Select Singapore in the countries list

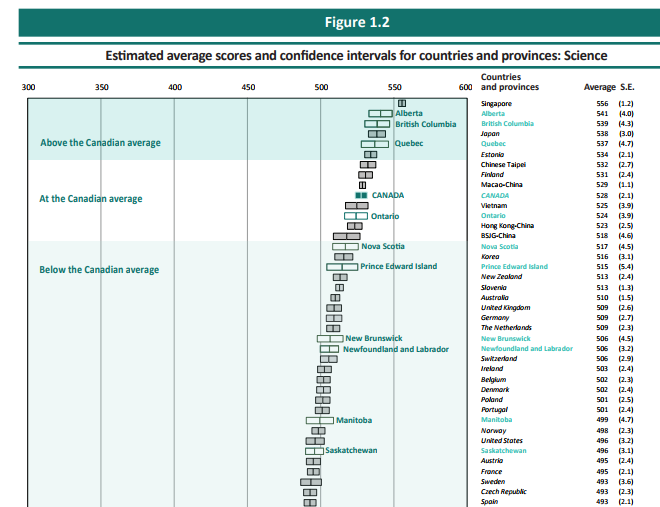(496, 103)
